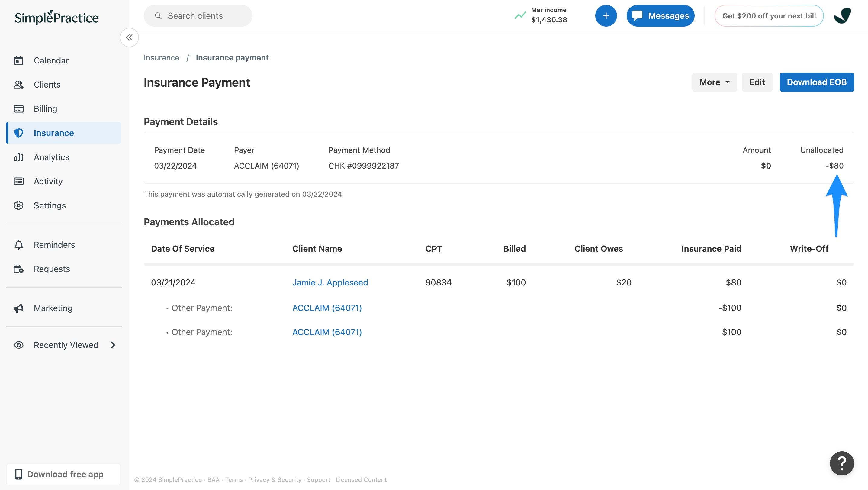Click the Clients people icon
This screenshot has height=490, width=868.
pos(18,85)
